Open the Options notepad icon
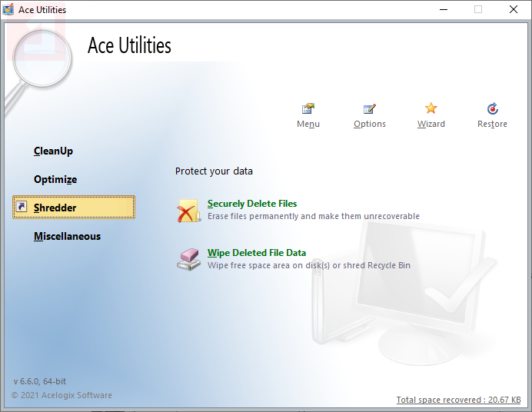Image resolution: width=532 pixels, height=412 pixels. coord(370,108)
